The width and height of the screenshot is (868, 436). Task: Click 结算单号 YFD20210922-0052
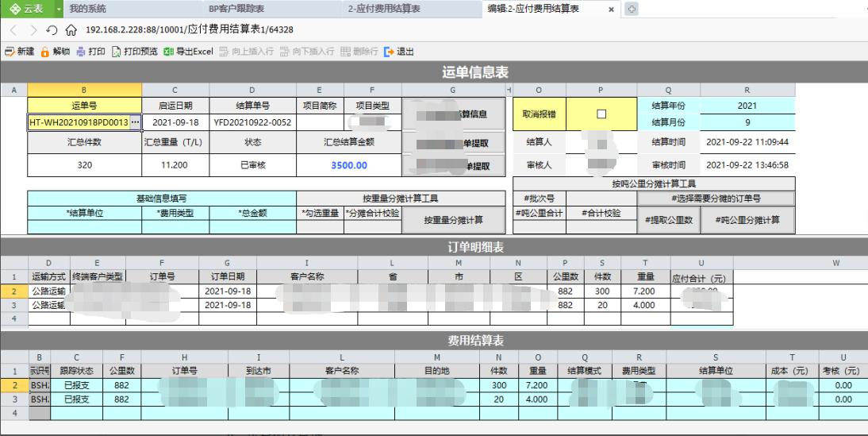coord(252,122)
